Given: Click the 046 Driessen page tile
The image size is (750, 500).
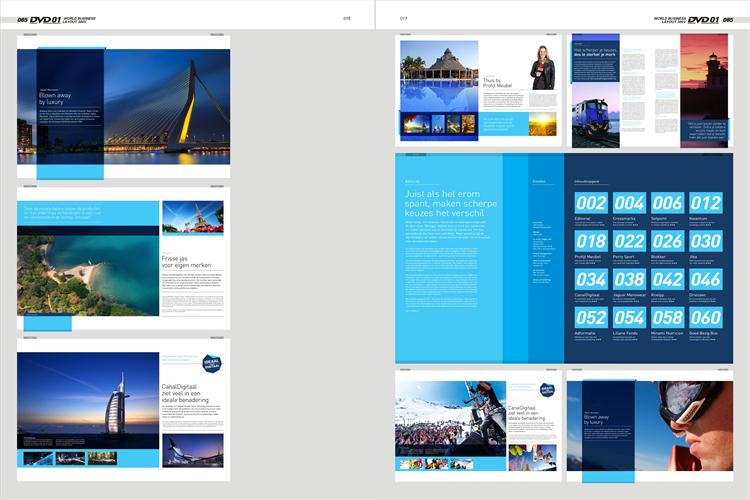Looking at the screenshot, I should click(705, 279).
